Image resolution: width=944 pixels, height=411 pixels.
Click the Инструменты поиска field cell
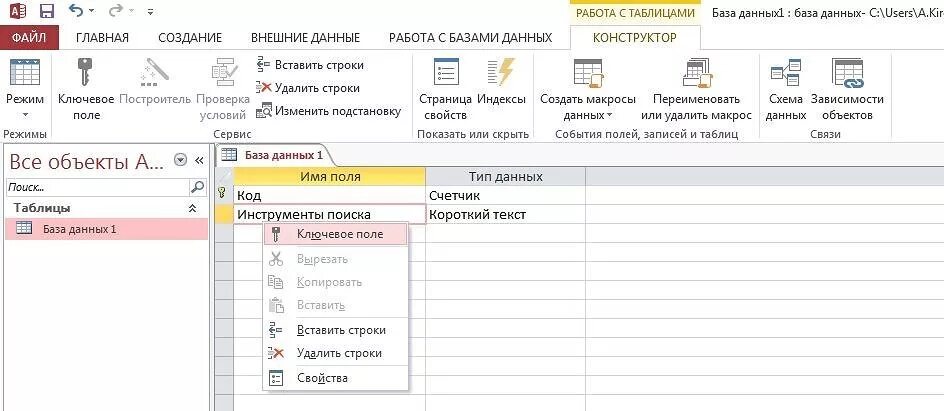tap(329, 214)
